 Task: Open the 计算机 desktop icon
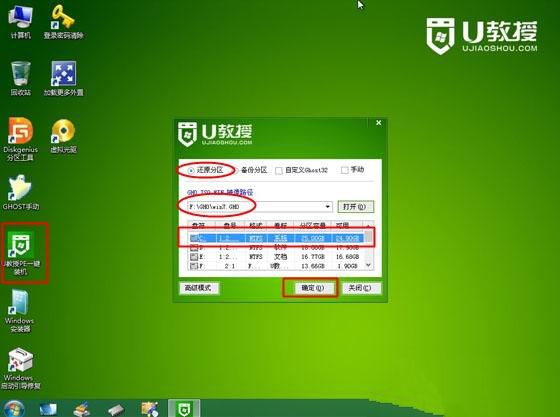[x=20, y=21]
